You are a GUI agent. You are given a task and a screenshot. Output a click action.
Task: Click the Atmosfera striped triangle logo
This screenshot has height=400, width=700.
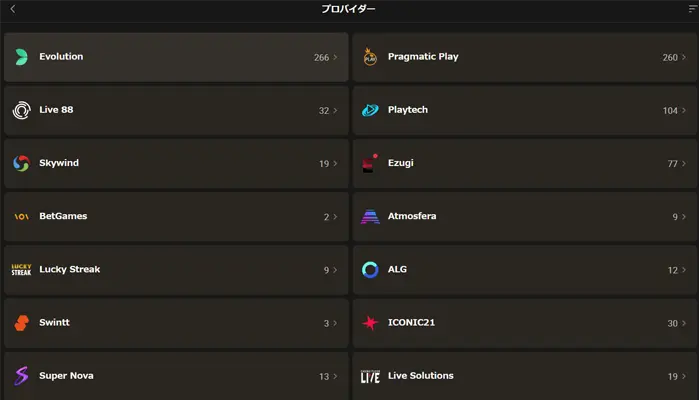point(370,217)
